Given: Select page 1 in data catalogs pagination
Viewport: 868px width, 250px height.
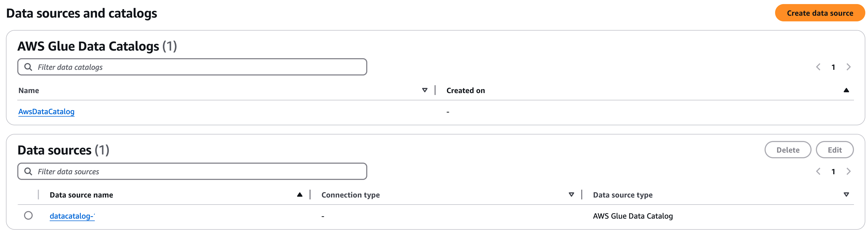Looking at the screenshot, I should pos(833,67).
